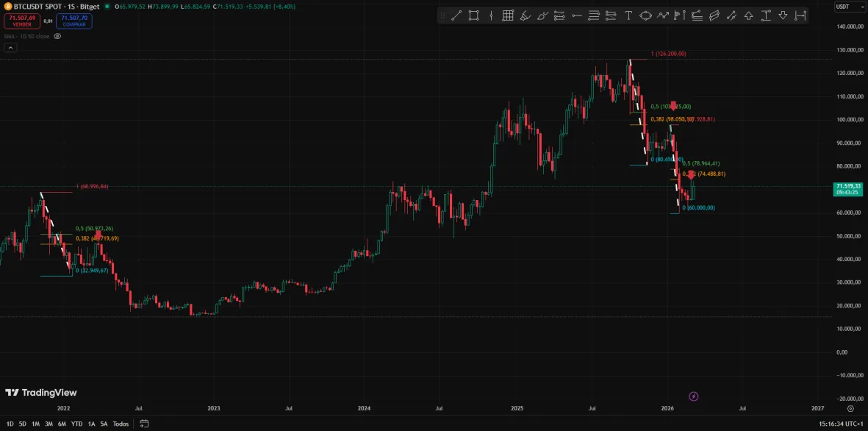Select the trend line drawing tool
Viewport: 868px width, 431px height.
tap(456, 15)
